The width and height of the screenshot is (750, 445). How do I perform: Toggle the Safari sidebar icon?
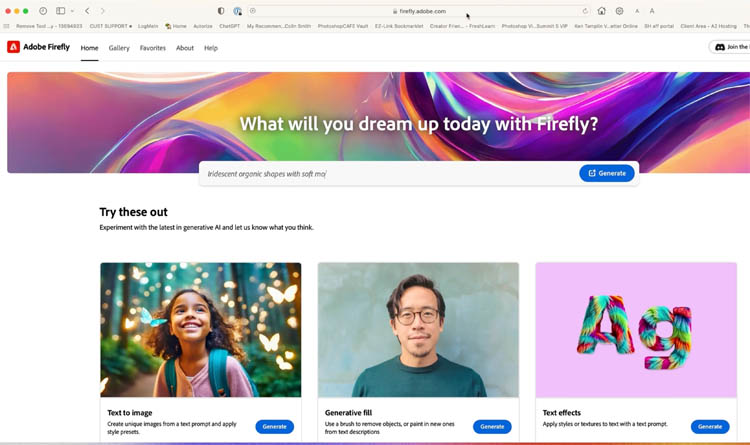point(60,11)
